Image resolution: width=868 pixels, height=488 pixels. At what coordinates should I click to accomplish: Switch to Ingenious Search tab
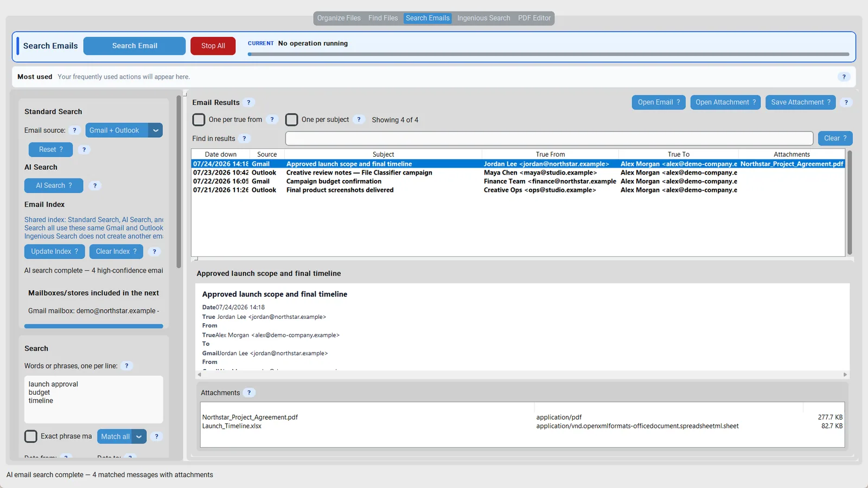coord(483,18)
